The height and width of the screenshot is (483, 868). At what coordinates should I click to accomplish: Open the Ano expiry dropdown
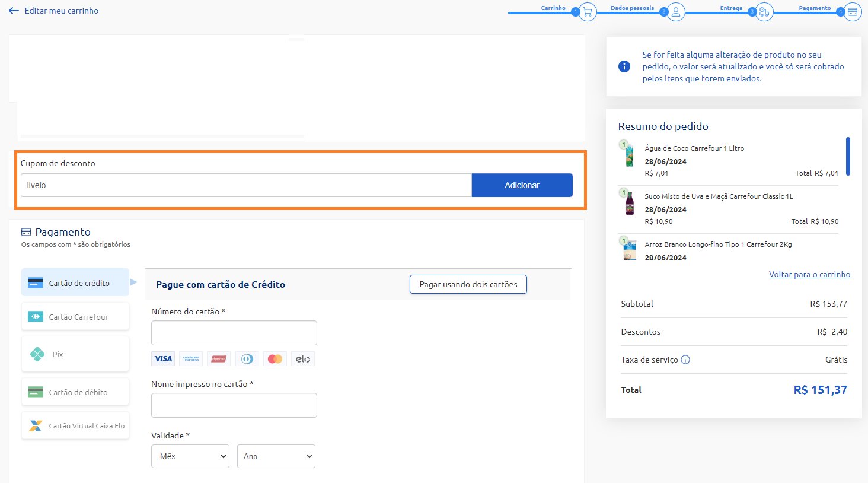click(x=276, y=456)
